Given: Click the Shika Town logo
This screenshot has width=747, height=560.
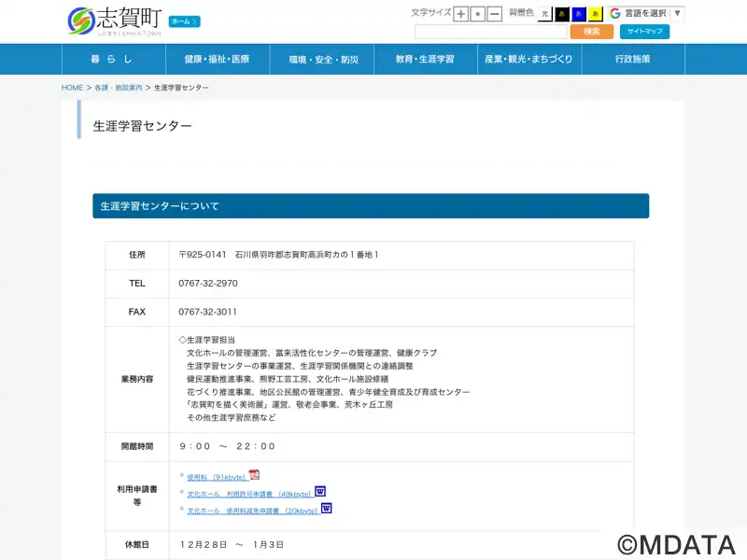Looking at the screenshot, I should tap(114, 21).
